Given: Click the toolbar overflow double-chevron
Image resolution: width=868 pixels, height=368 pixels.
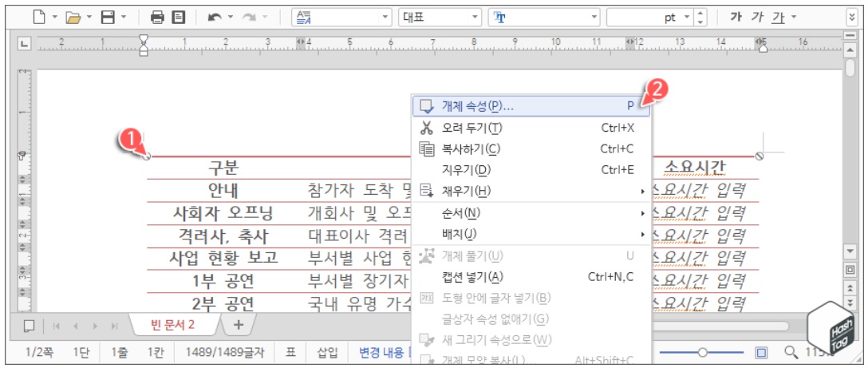Looking at the screenshot, I should (x=852, y=18).
